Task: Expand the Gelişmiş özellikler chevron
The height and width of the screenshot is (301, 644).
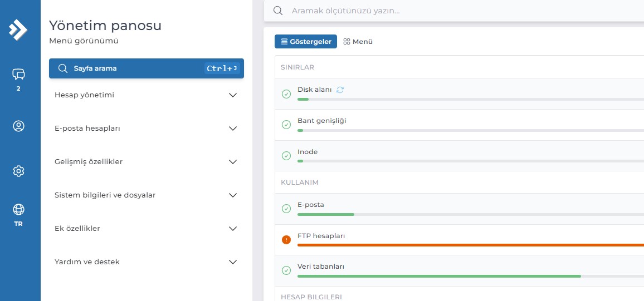Action: pyautogui.click(x=233, y=162)
